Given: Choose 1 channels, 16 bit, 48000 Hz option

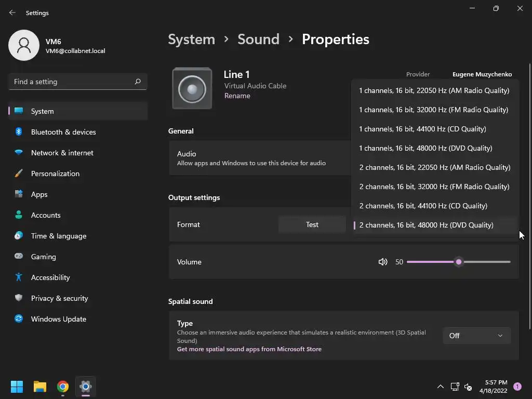Looking at the screenshot, I should [x=425, y=148].
